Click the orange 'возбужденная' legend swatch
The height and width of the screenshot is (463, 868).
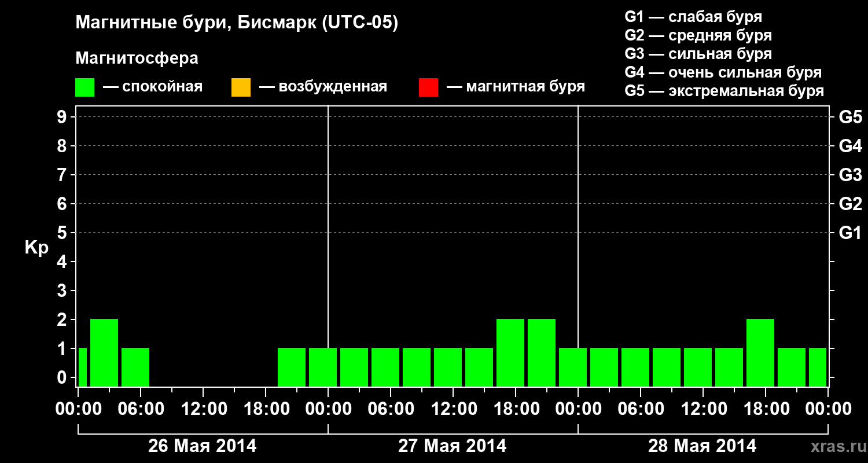(241, 87)
